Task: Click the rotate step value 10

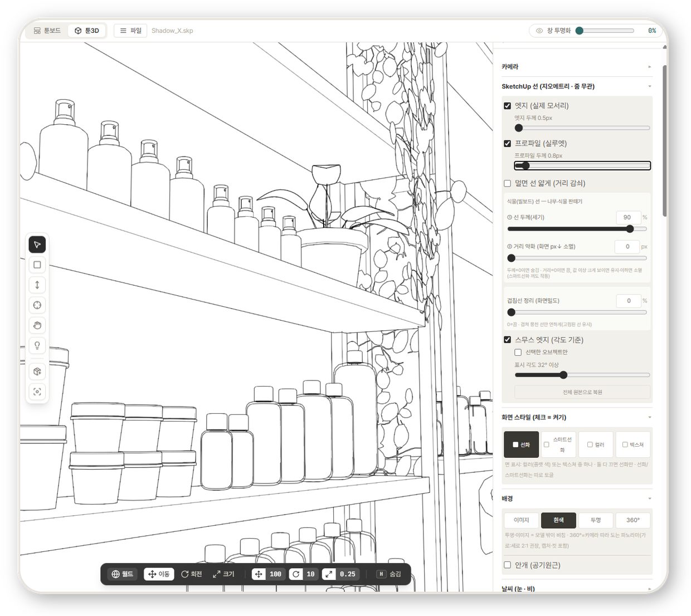Action: click(311, 574)
